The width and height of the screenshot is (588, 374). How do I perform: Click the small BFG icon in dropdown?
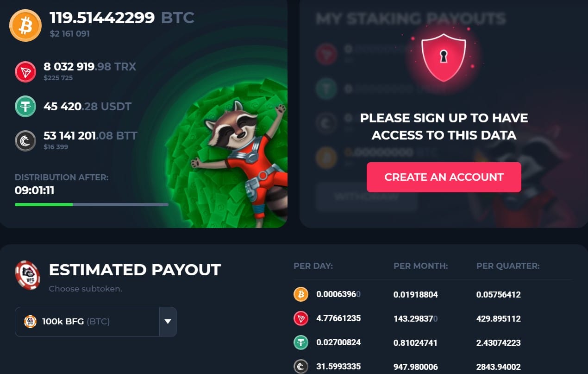[30, 322]
